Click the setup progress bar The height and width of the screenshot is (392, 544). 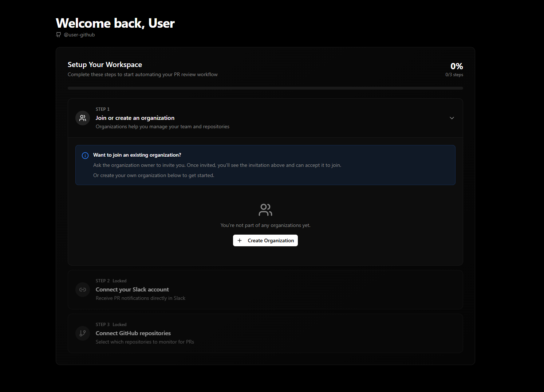click(x=265, y=88)
